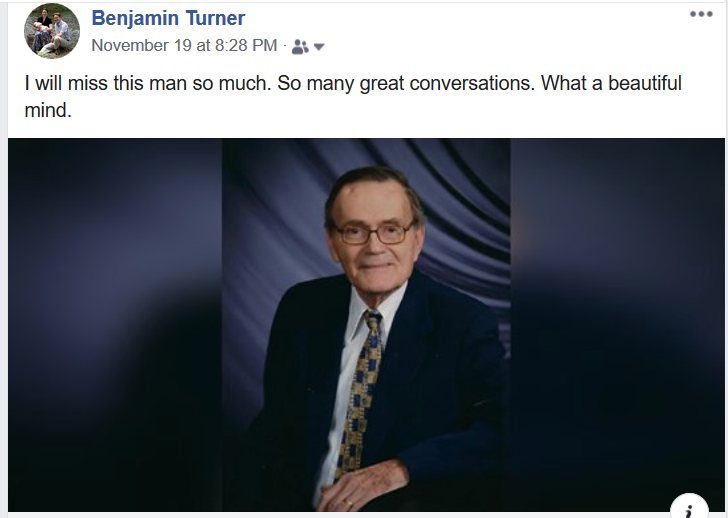Click the man's glasses in the portrait
The height and width of the screenshot is (518, 728).
374,233
